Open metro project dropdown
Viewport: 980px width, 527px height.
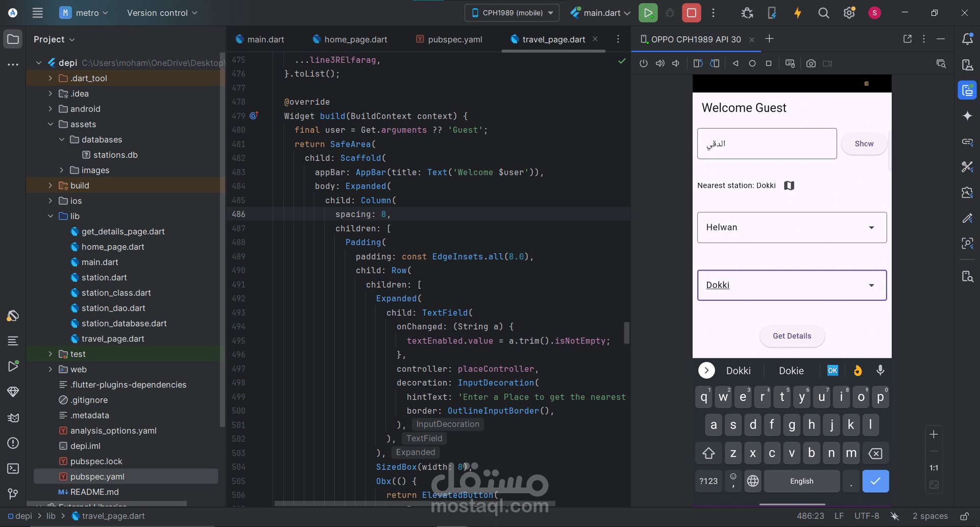click(84, 13)
